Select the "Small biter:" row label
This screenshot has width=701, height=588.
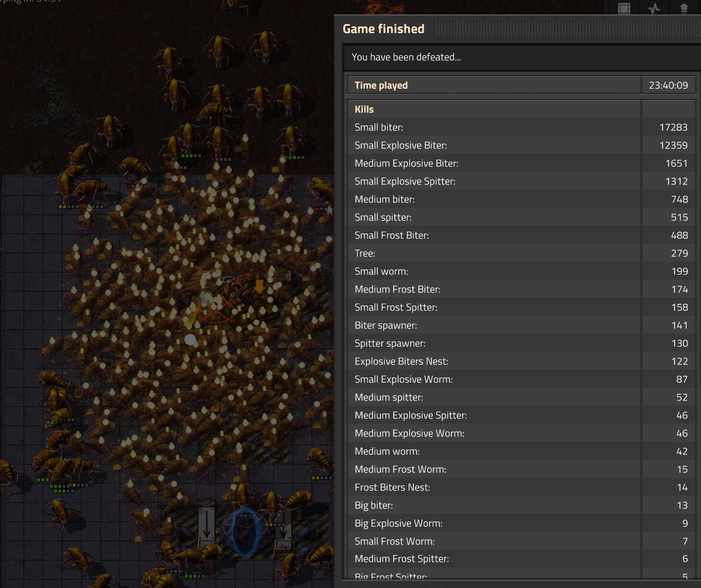point(379,127)
